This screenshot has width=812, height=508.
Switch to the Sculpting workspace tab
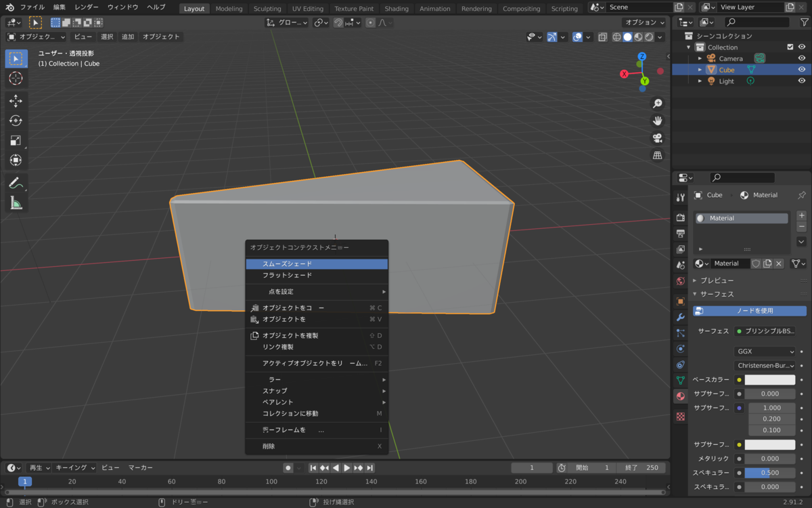click(267, 9)
